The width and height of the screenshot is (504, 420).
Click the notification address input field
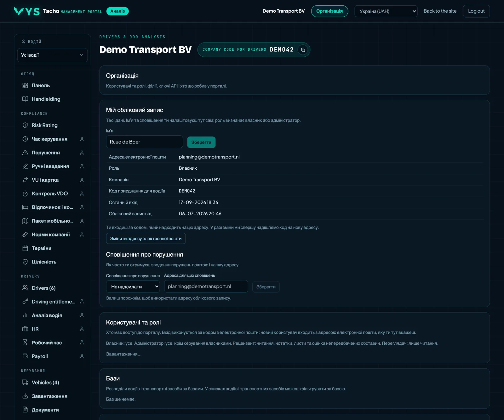click(x=206, y=287)
